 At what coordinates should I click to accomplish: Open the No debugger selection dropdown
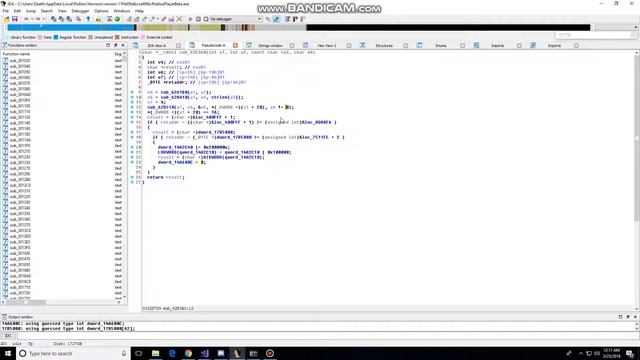[236, 19]
